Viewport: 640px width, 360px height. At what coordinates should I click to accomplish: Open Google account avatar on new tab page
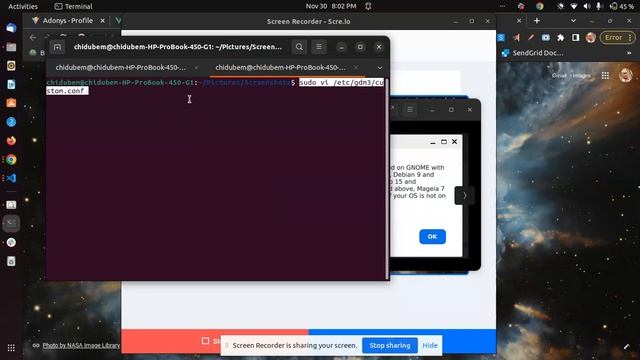[x=625, y=75]
